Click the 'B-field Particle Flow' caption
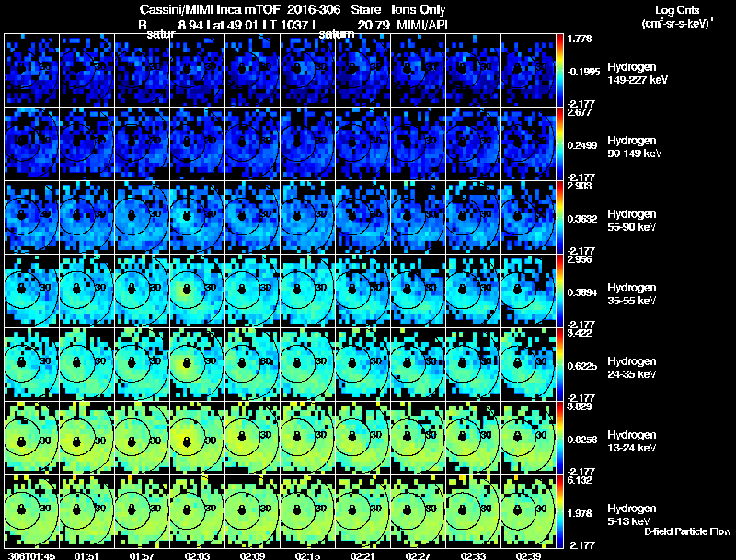736x560 pixels. tap(687, 531)
